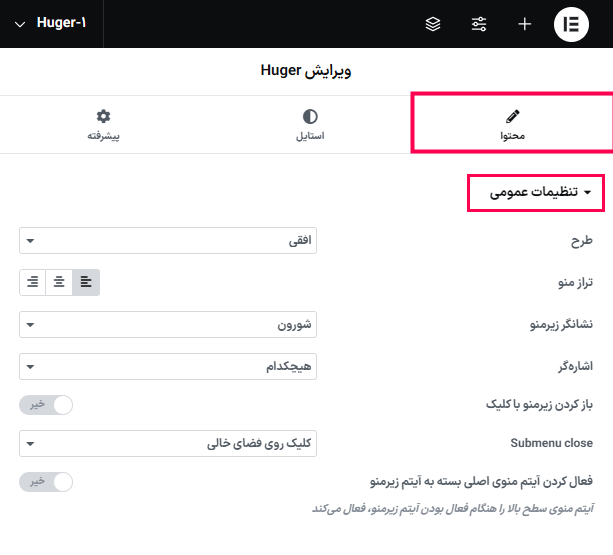Image resolution: width=613 pixels, height=555 pixels.
Task: Set menu alignment to center
Action: point(59,282)
